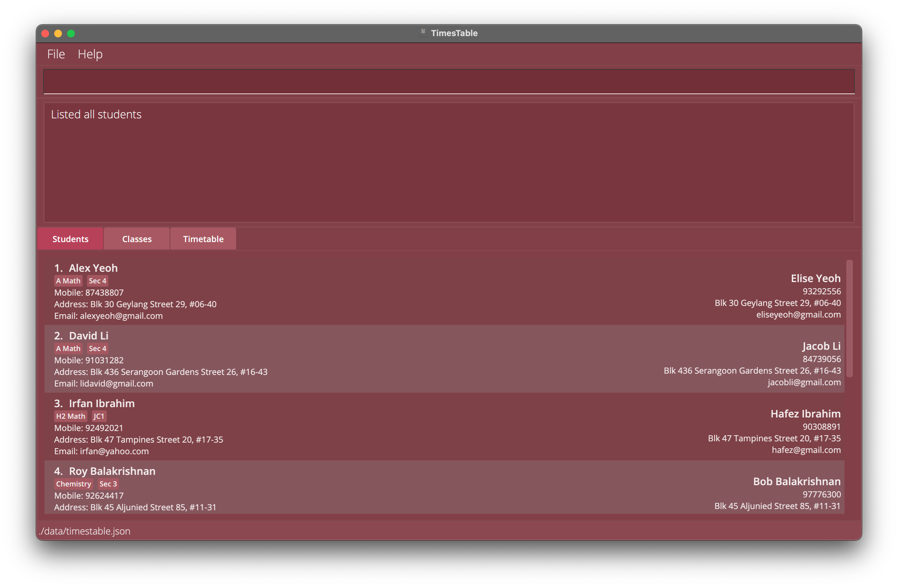The height and width of the screenshot is (588, 898).
Task: Click the A Math tag under Alex Yeoh
Action: [x=68, y=281]
